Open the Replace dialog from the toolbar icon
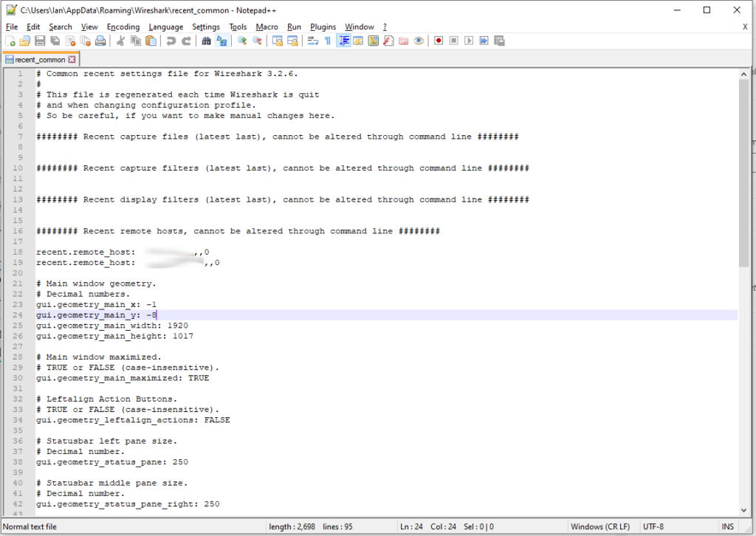 [x=221, y=41]
